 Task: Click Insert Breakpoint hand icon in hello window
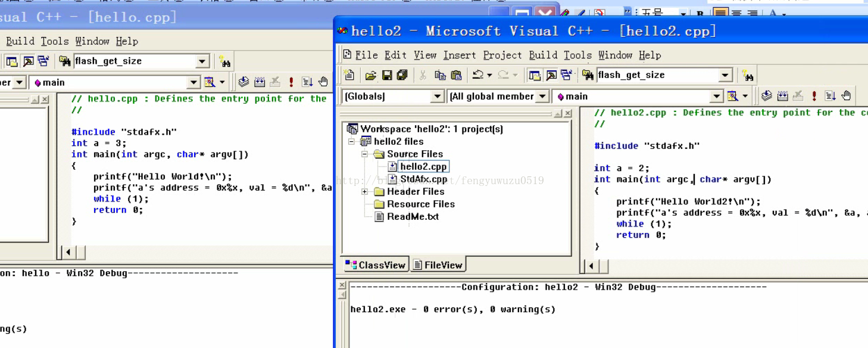tap(323, 82)
